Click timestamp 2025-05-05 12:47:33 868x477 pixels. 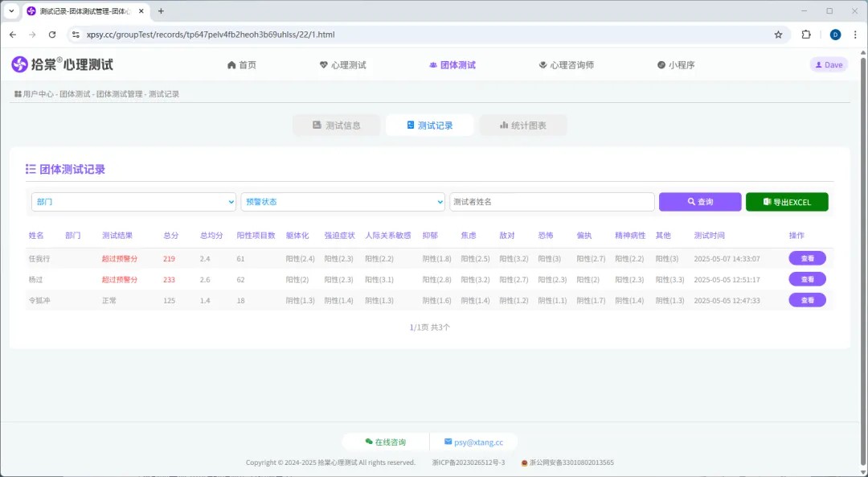point(727,301)
